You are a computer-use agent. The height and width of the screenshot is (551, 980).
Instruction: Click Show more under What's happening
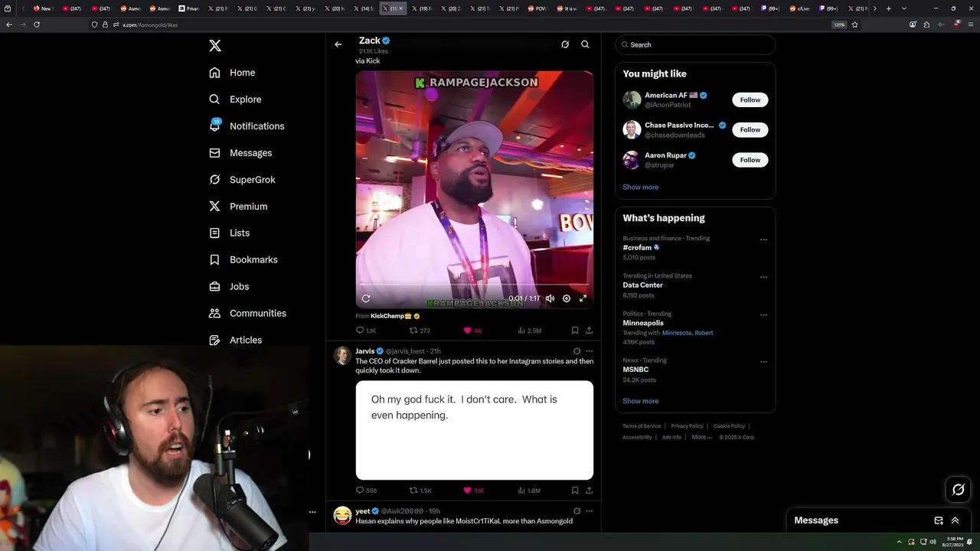point(640,401)
